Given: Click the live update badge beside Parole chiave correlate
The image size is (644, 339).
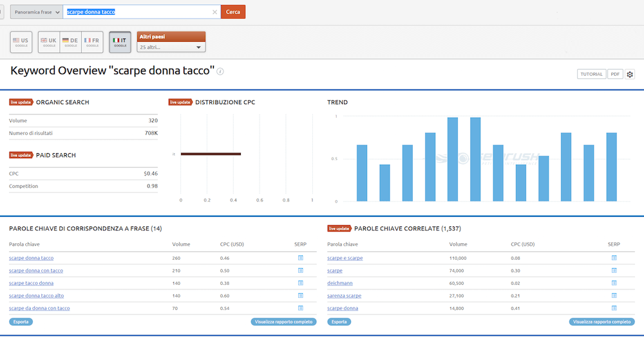Looking at the screenshot, I should click(339, 228).
